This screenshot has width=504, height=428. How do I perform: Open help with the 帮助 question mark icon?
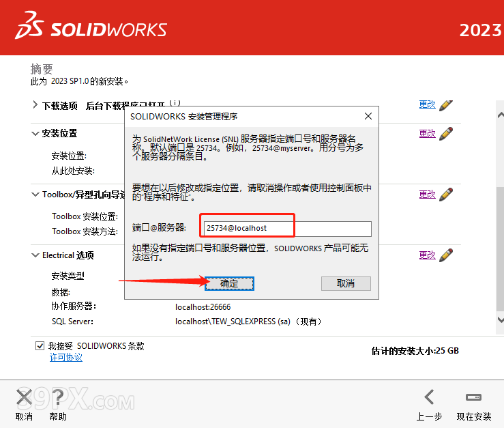point(58,397)
